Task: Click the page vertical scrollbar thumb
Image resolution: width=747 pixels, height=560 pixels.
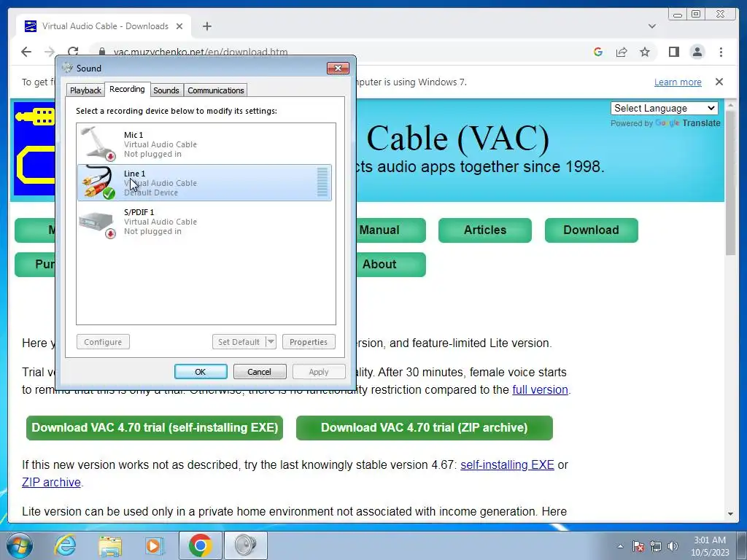Action: pos(731,183)
